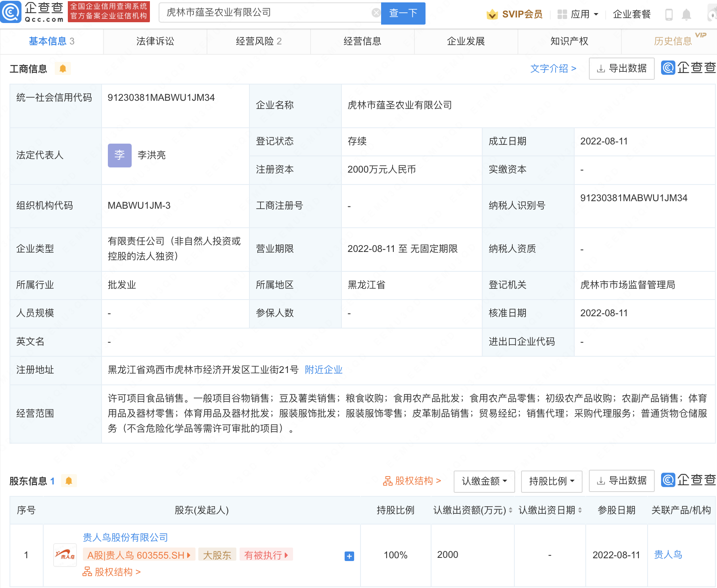
Task: Export 工商信息 data with 导出数据 button
Action: pos(621,69)
